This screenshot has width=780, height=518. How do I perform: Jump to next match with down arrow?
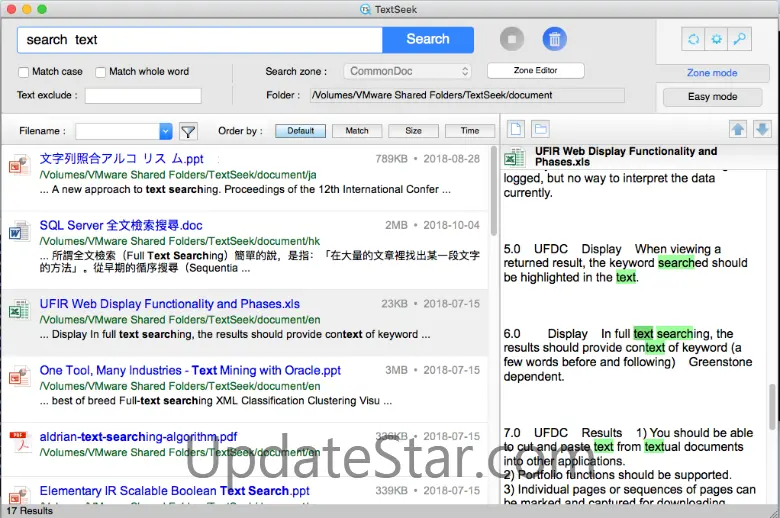click(x=762, y=129)
